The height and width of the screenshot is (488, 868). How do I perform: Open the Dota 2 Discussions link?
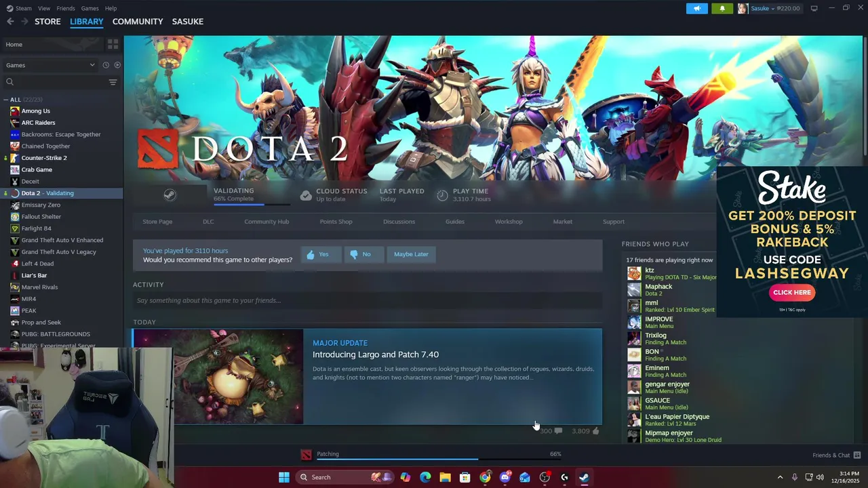point(399,222)
